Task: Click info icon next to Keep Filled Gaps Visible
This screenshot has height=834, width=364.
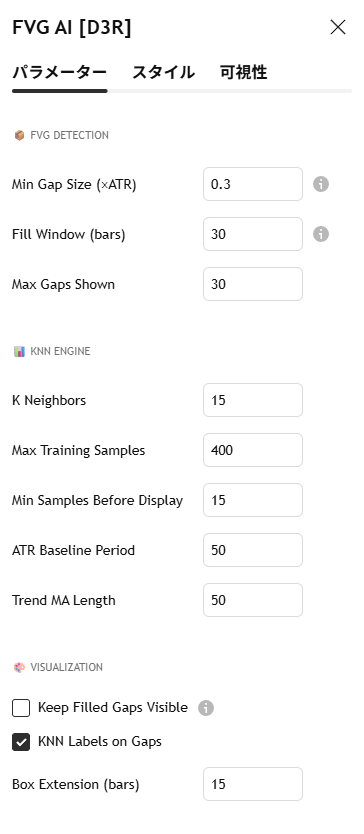Action: [x=206, y=708]
